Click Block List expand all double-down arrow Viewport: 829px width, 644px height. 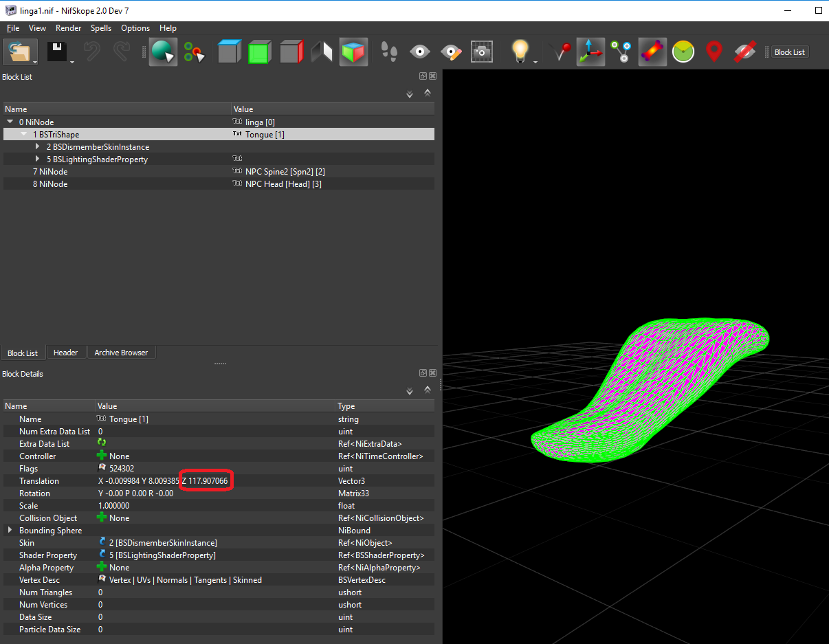point(410,93)
